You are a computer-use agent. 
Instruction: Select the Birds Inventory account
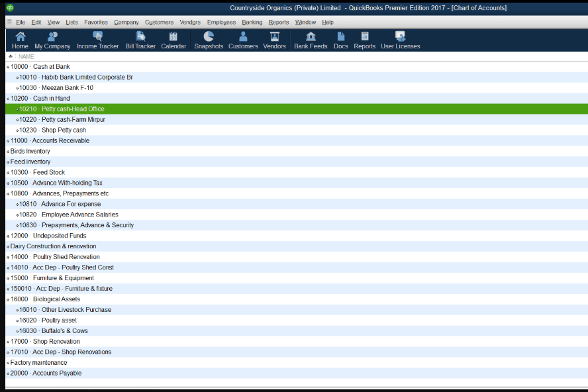click(296, 151)
